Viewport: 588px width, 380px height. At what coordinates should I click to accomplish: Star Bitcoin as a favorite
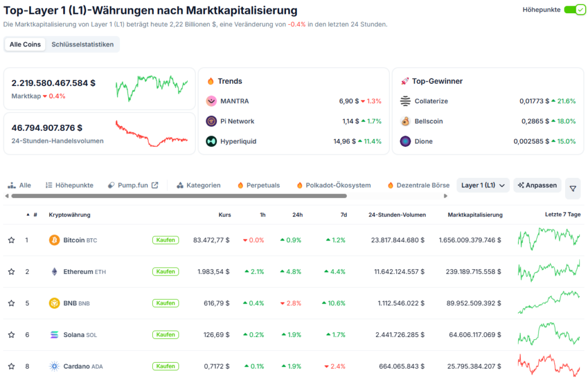pyautogui.click(x=10, y=239)
